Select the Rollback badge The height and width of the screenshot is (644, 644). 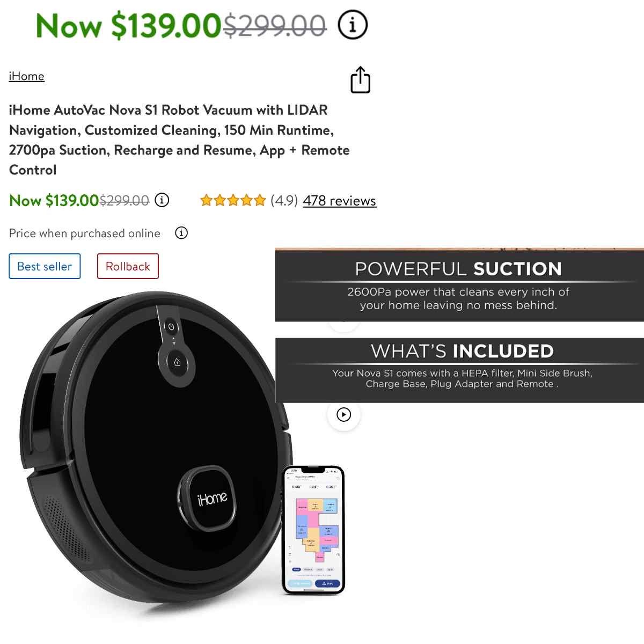coord(128,266)
